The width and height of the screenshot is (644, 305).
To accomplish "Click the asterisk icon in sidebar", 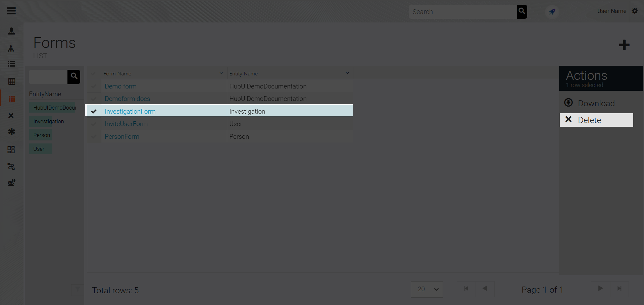I will (11, 132).
